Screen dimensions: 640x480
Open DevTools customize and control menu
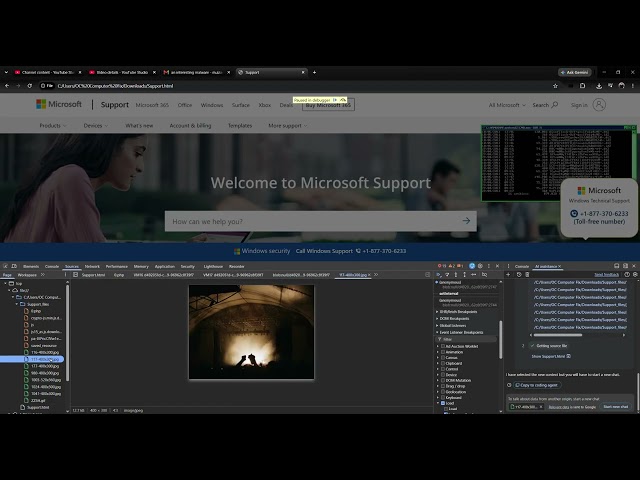tap(489, 266)
